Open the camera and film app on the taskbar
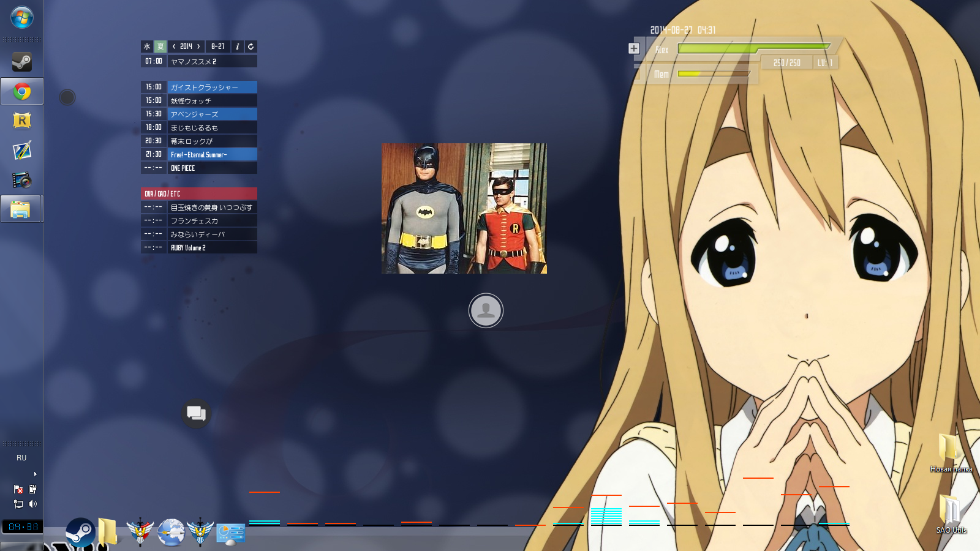Image resolution: width=980 pixels, height=551 pixels. 21,180
